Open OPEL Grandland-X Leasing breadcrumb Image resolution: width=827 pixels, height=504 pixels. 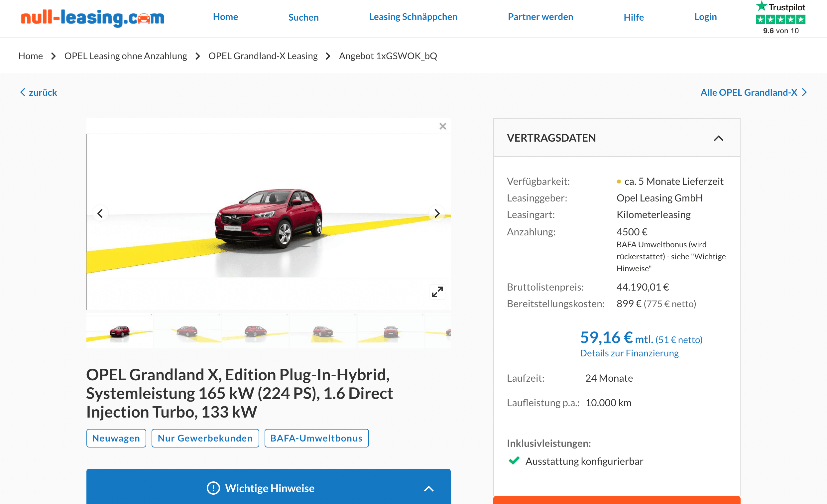pos(263,56)
